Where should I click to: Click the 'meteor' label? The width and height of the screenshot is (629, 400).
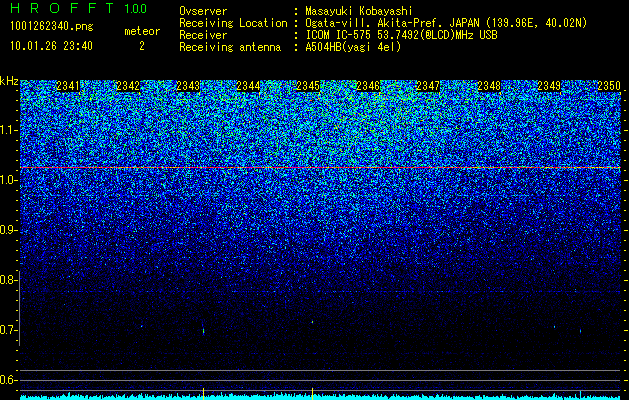(x=142, y=31)
